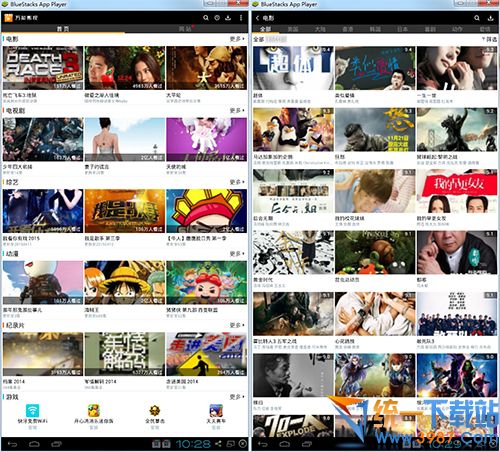
Task: Open search in the left app window
Action: tap(206, 18)
